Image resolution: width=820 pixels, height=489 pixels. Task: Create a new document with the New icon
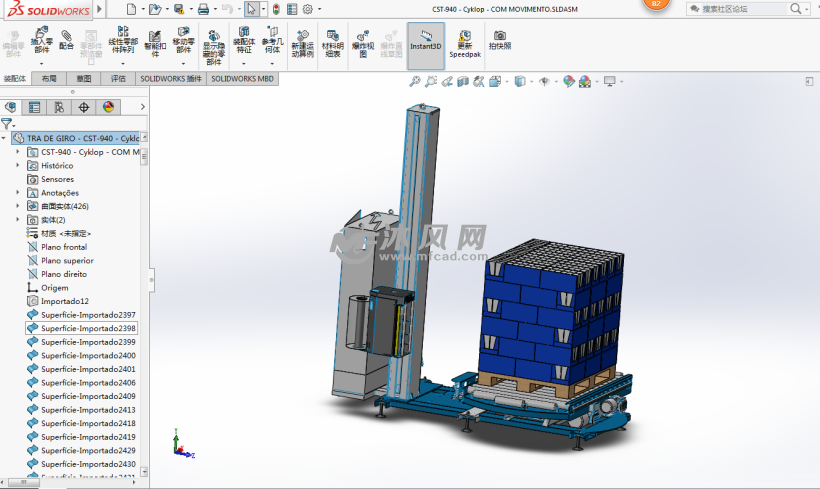pos(131,9)
